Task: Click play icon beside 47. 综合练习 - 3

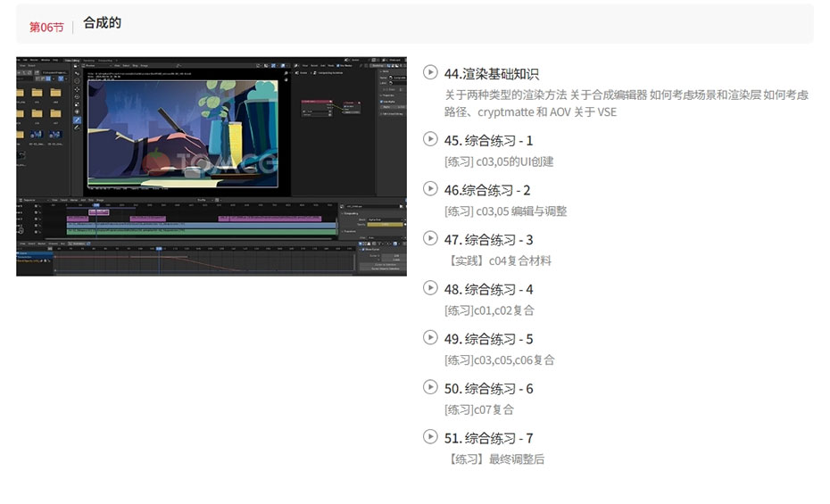Action: point(430,238)
